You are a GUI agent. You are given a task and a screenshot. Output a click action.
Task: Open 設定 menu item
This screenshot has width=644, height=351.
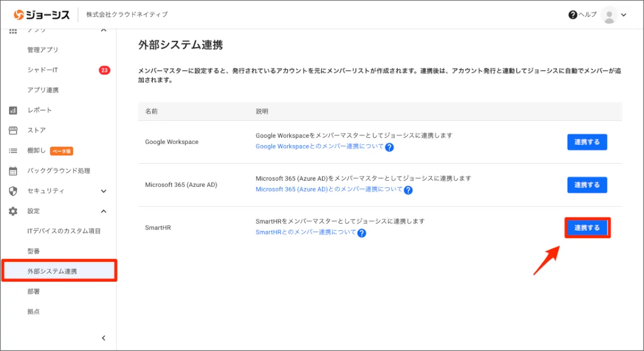point(33,211)
